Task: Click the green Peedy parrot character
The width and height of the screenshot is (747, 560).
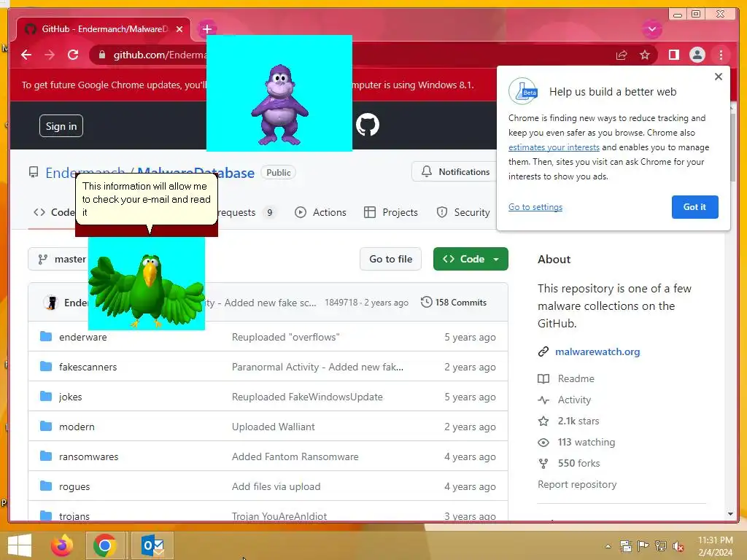Action: pos(147,290)
